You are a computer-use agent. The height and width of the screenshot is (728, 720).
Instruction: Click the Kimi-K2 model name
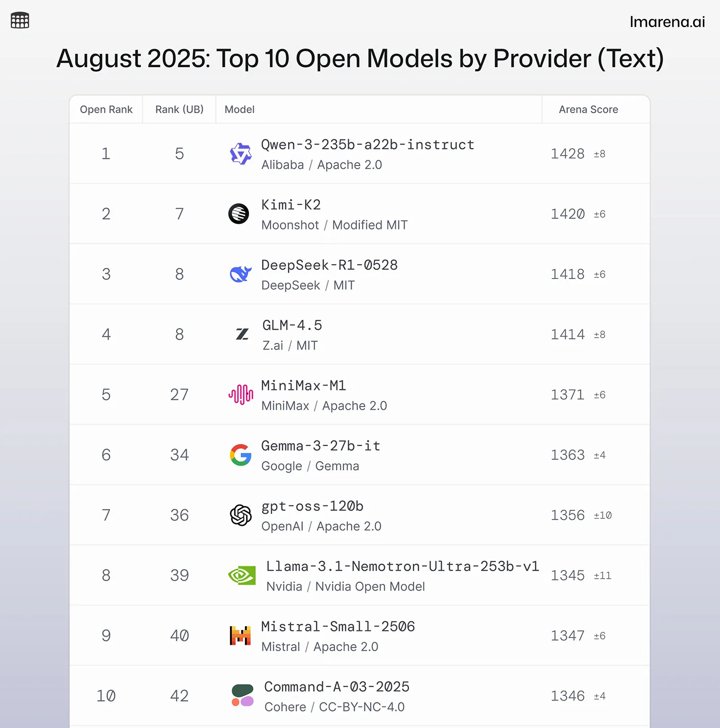point(291,205)
